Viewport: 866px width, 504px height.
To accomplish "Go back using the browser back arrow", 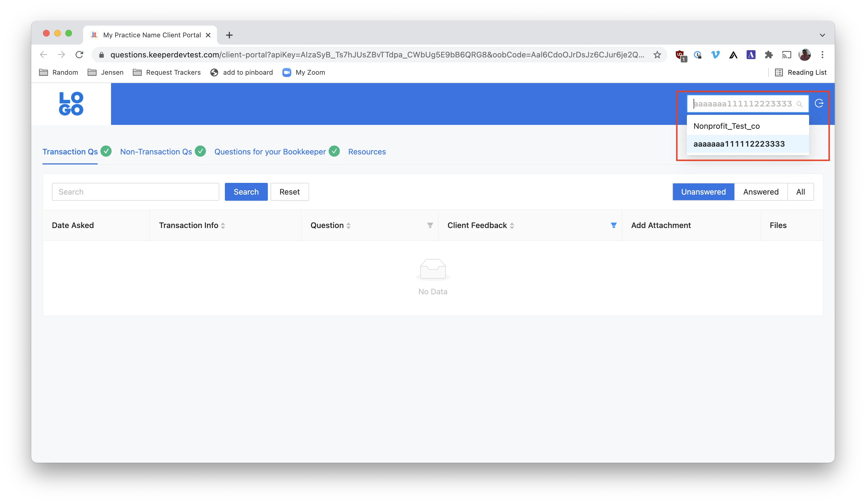I will point(44,55).
